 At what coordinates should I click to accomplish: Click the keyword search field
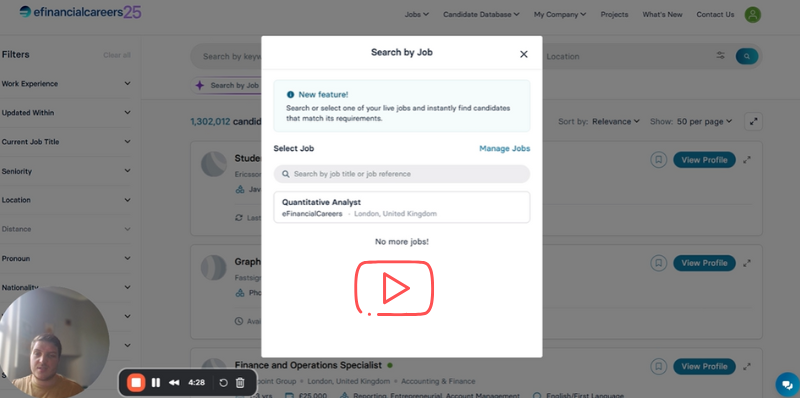(226, 56)
